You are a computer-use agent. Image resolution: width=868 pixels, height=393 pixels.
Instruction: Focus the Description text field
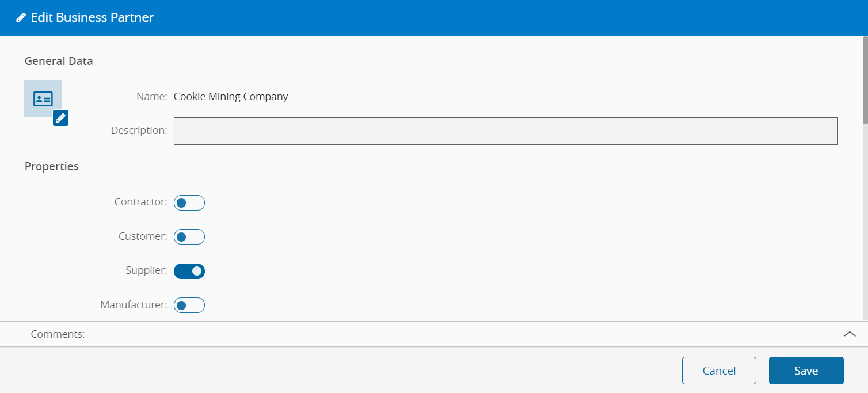click(x=505, y=131)
